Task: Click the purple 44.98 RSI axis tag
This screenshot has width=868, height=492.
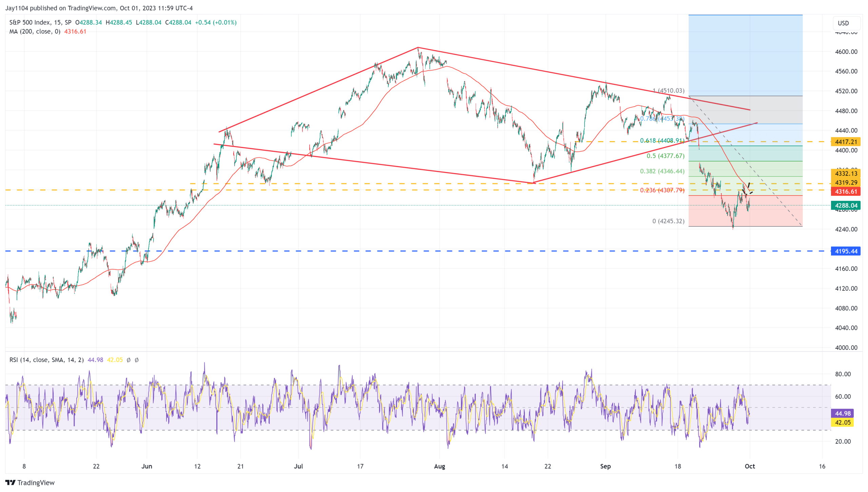Action: click(x=842, y=413)
